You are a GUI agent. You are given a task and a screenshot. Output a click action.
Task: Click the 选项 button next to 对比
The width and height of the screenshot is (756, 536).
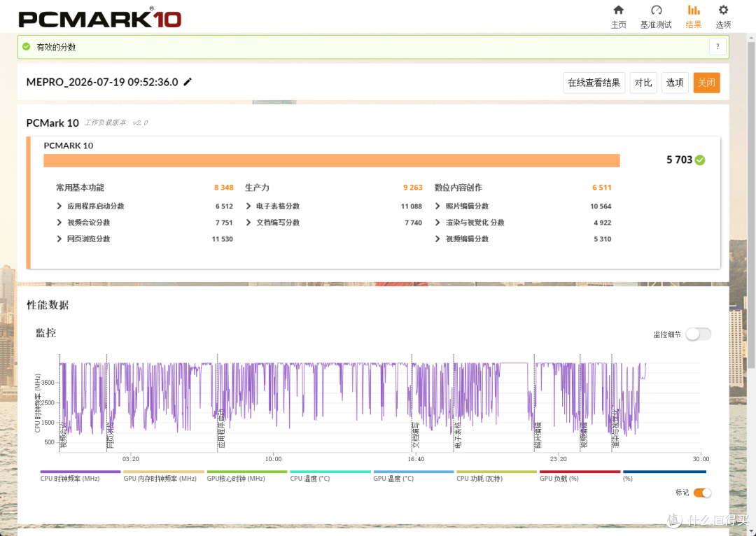pos(675,83)
